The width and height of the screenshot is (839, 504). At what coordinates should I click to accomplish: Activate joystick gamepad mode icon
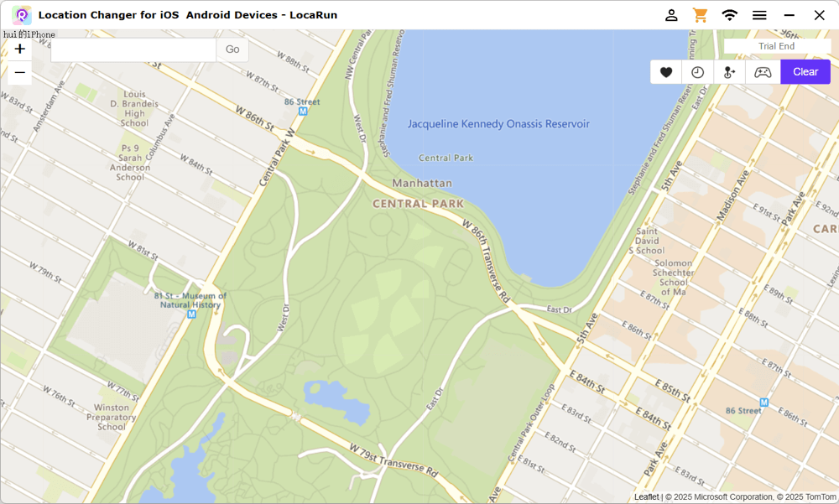pyautogui.click(x=763, y=72)
